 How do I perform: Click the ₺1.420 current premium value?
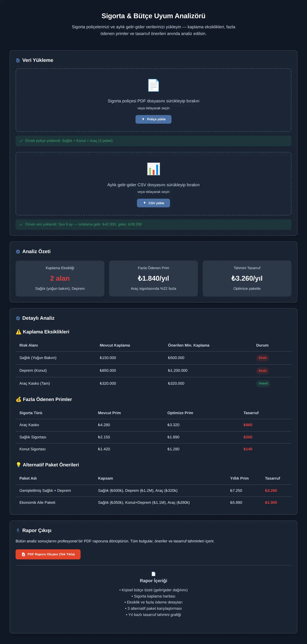104,449
